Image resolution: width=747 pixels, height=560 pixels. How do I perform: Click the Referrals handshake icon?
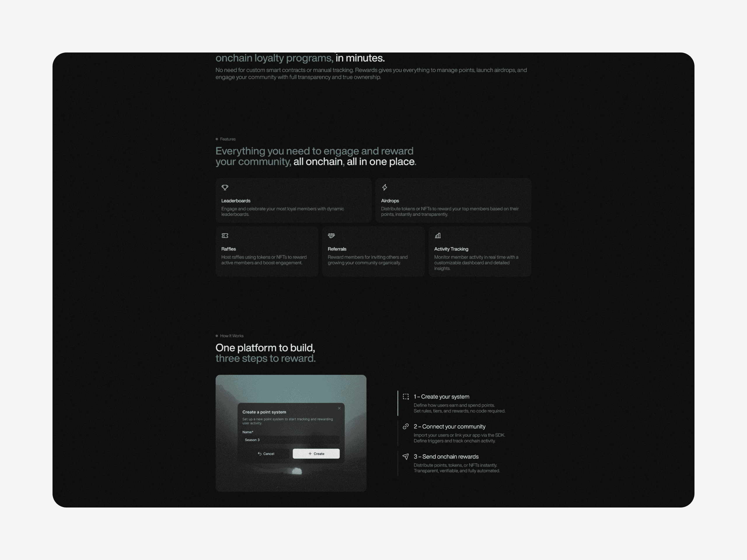tap(331, 236)
